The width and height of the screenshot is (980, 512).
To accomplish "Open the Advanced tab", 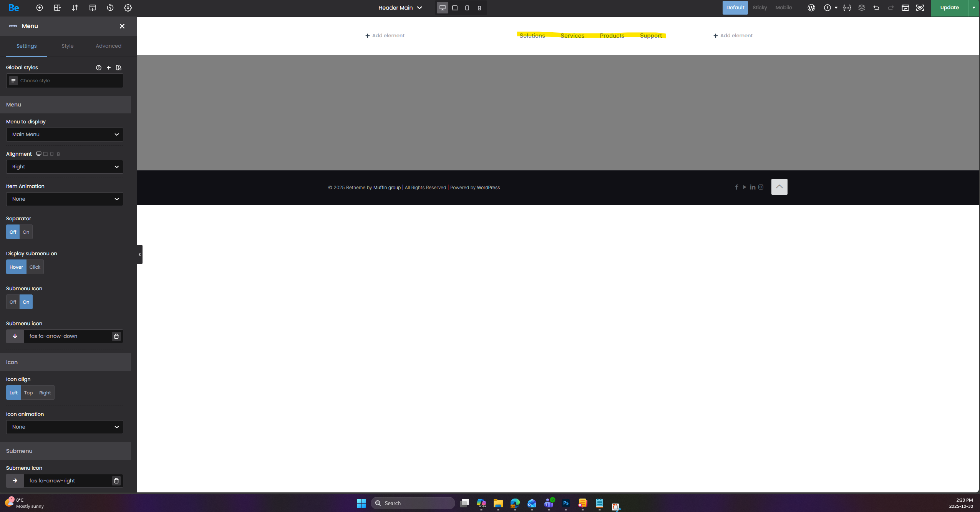I will [x=108, y=46].
